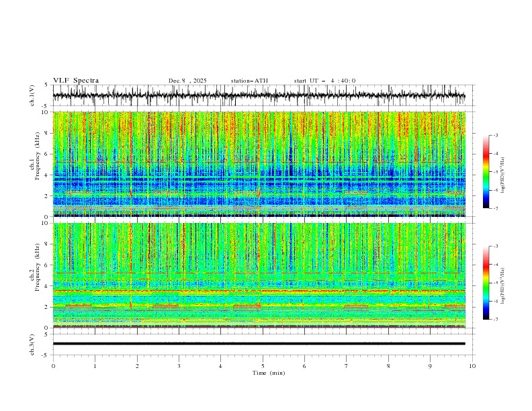Click the "ch.3(V)" axis label
The width and height of the screenshot is (532, 411).
pyautogui.click(x=32, y=345)
